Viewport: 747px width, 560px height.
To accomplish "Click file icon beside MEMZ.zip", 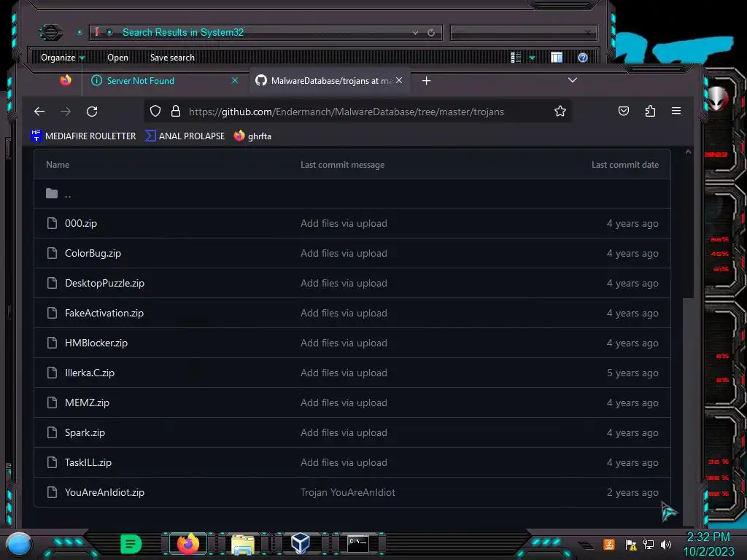I will point(52,402).
